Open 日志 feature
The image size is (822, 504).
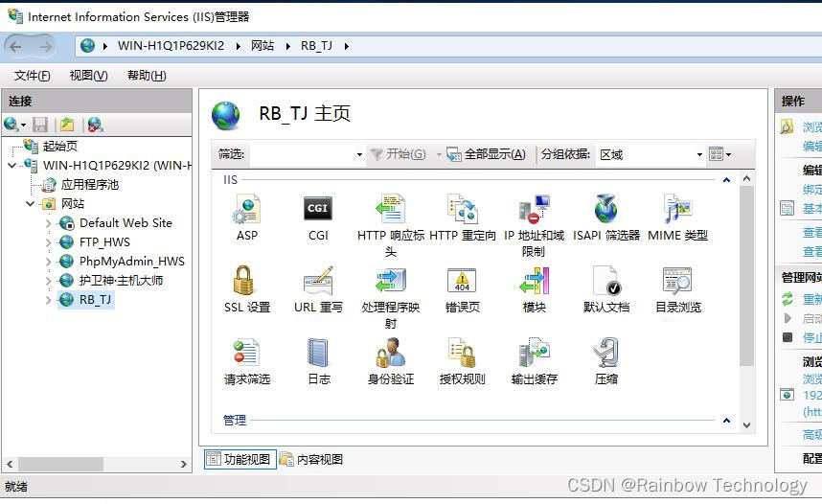coord(318,361)
